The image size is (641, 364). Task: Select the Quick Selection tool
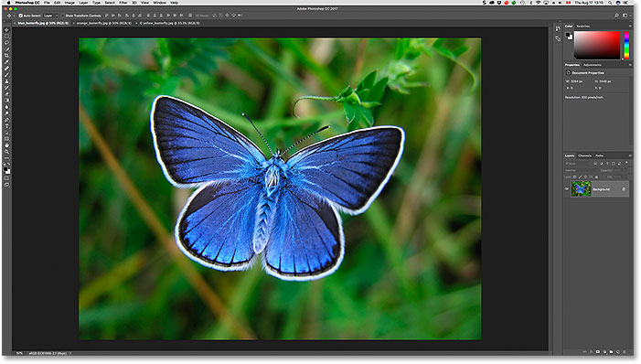pos(6,49)
